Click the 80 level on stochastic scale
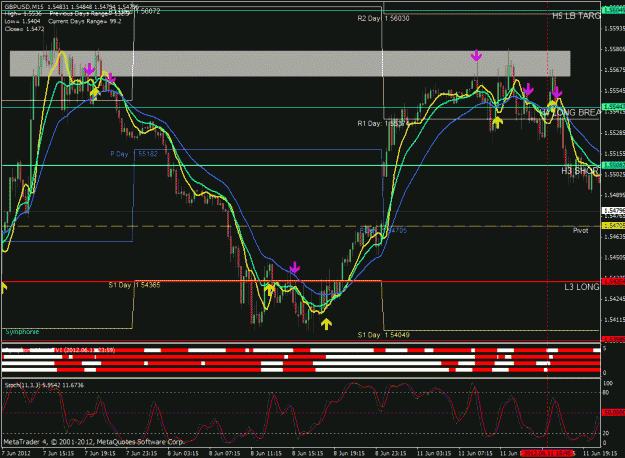Image resolution: width=625 pixels, height=458 pixels. tap(606, 392)
